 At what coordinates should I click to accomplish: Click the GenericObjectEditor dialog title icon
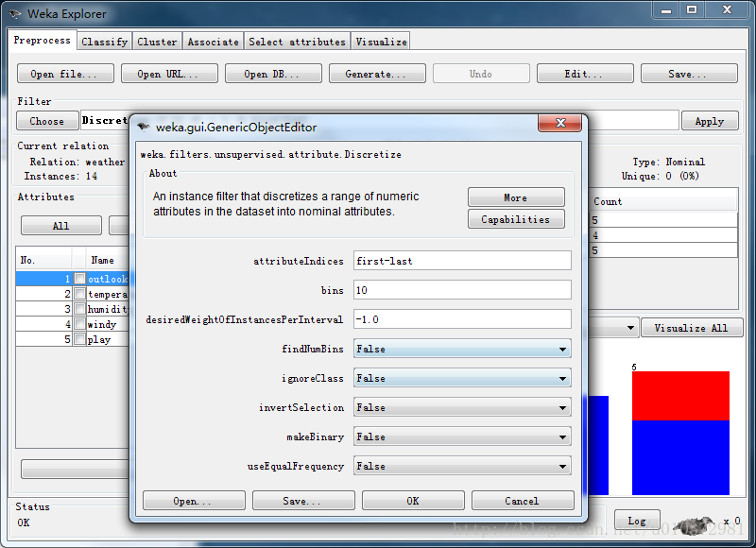click(144, 128)
